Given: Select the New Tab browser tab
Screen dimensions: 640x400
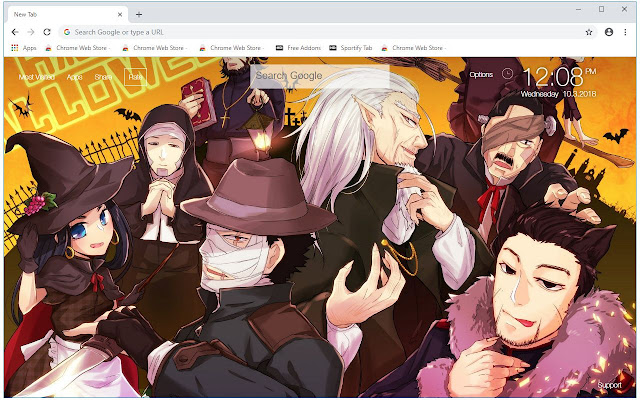Looking at the screenshot, I should click(x=67, y=14).
